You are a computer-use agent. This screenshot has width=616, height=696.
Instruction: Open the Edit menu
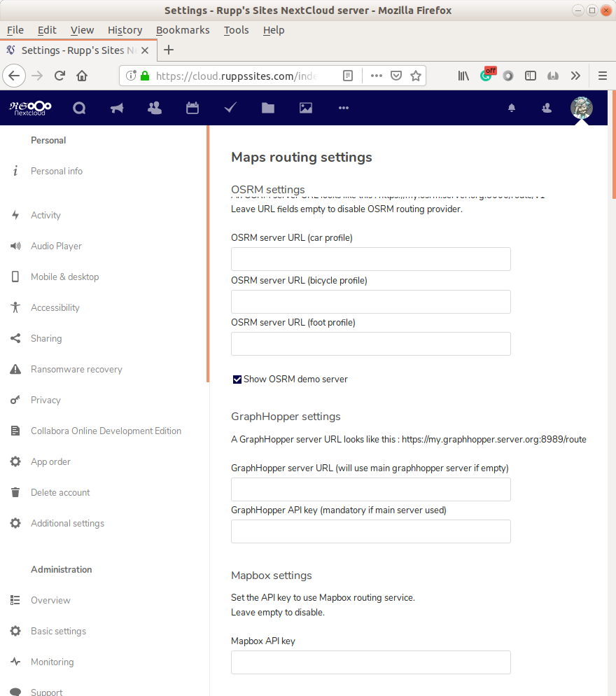47,29
